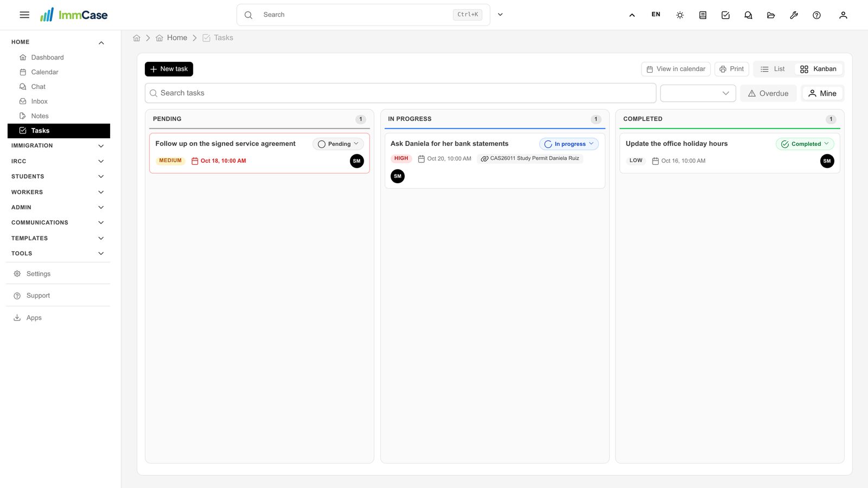Toggle the Overdue filter

(x=768, y=93)
